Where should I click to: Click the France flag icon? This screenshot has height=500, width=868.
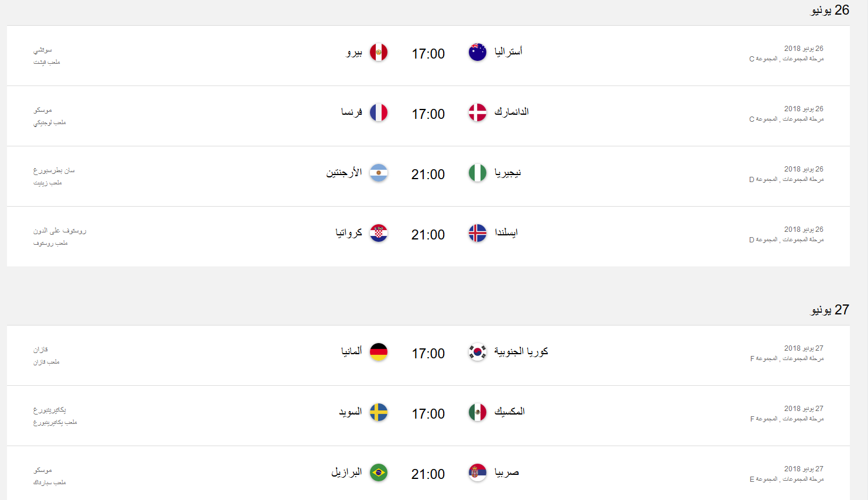tap(379, 112)
